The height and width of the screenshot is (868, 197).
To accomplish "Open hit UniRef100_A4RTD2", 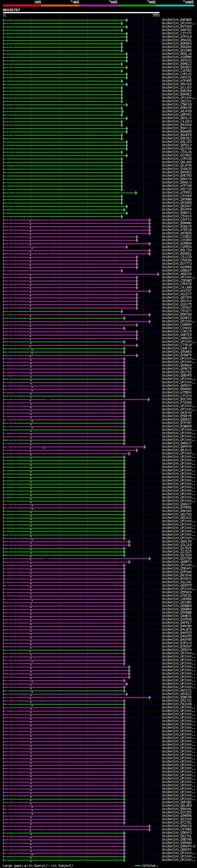I will pyautogui.click(x=177, y=30).
